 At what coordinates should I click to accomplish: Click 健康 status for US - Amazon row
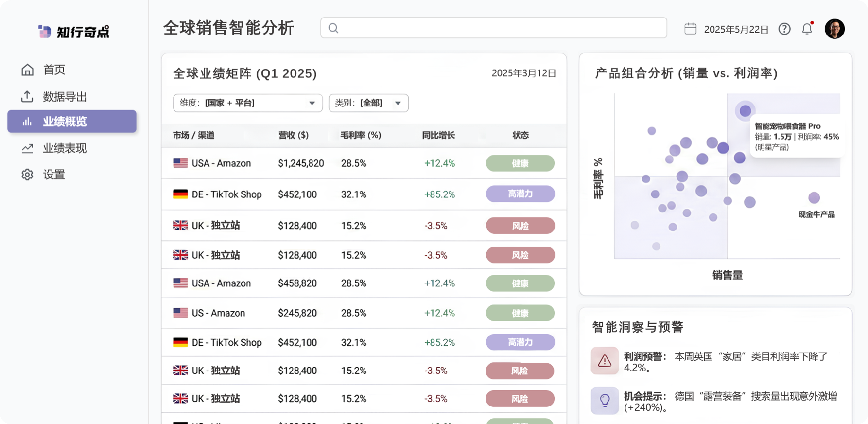(520, 313)
